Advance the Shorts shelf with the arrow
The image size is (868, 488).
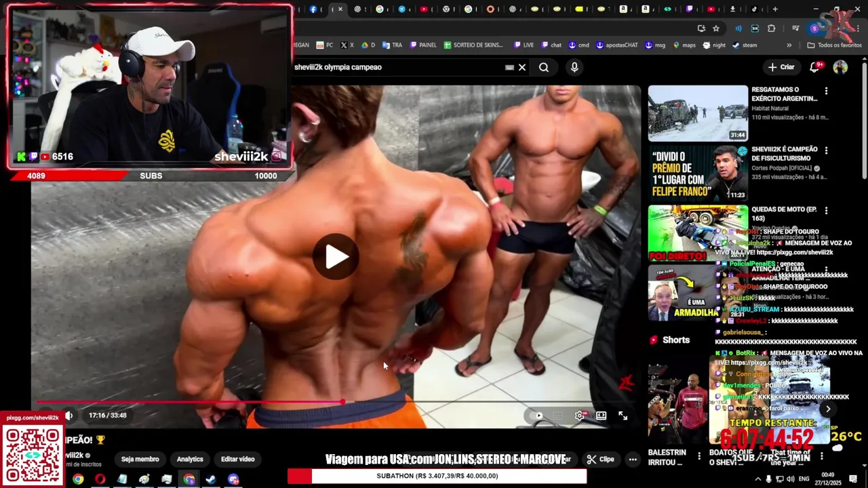pos(828,409)
